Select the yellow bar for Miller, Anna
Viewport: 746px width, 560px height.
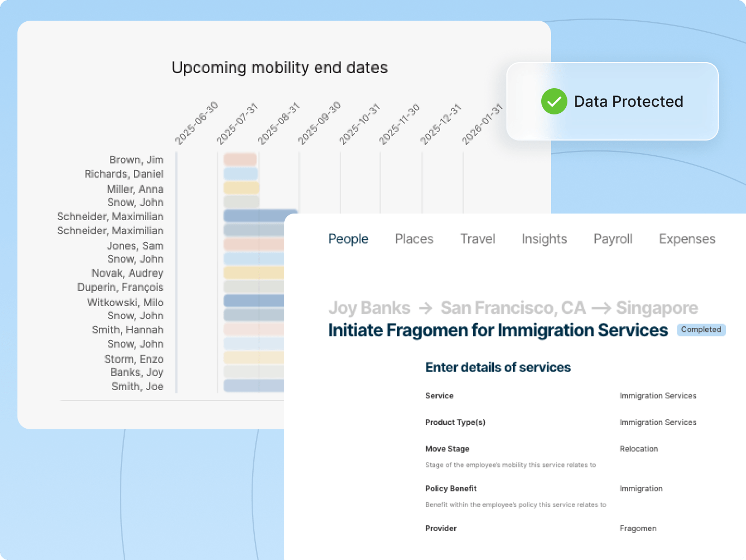point(241,188)
